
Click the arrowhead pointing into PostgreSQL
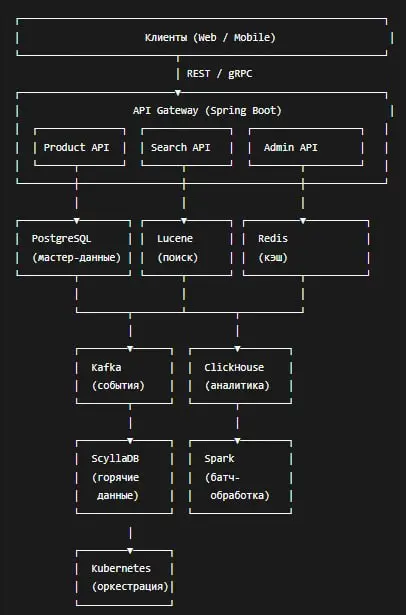[76, 221]
